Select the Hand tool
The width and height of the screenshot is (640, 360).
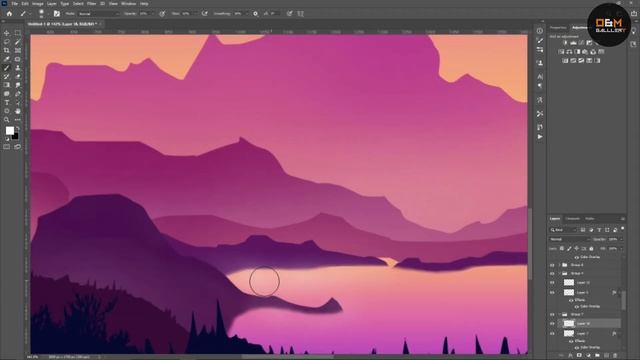(18, 111)
